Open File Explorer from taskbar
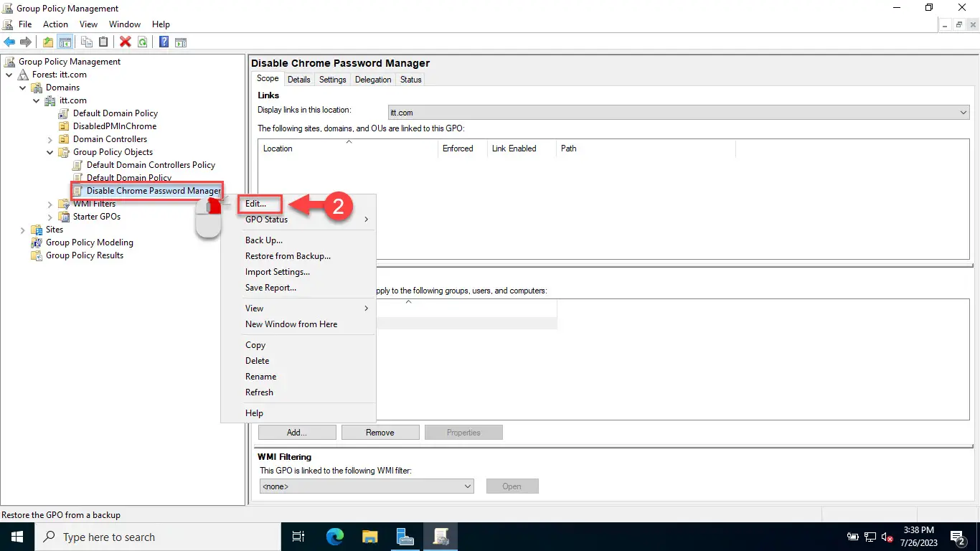Screen dimensions: 980x551 [x=369, y=537]
